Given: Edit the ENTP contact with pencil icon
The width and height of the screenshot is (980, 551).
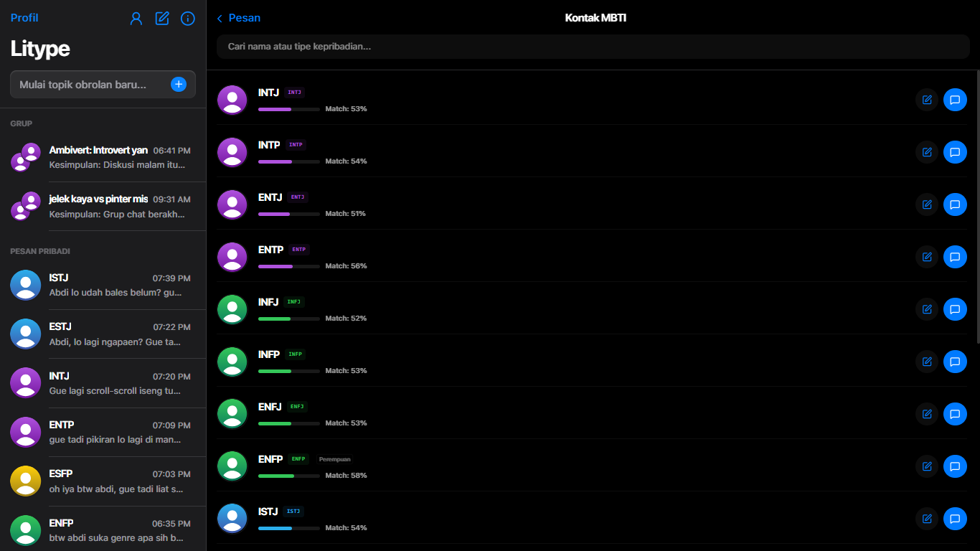Looking at the screenshot, I should [927, 257].
